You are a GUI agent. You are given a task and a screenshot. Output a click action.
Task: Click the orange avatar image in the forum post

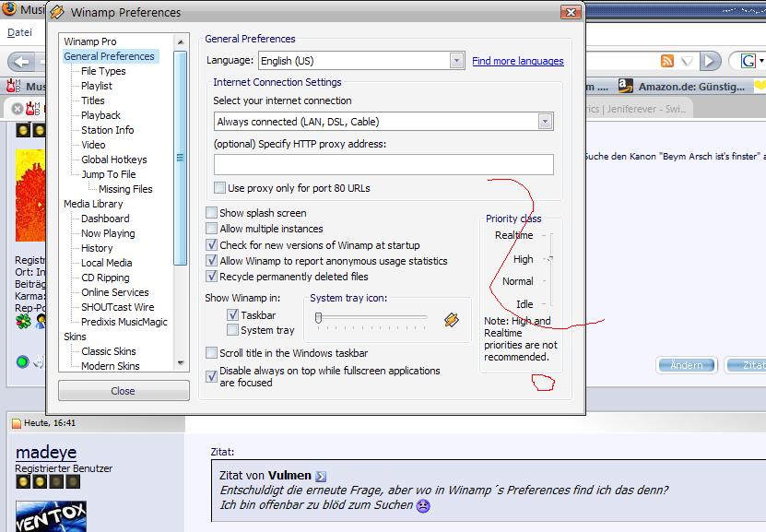pyautogui.click(x=30, y=195)
